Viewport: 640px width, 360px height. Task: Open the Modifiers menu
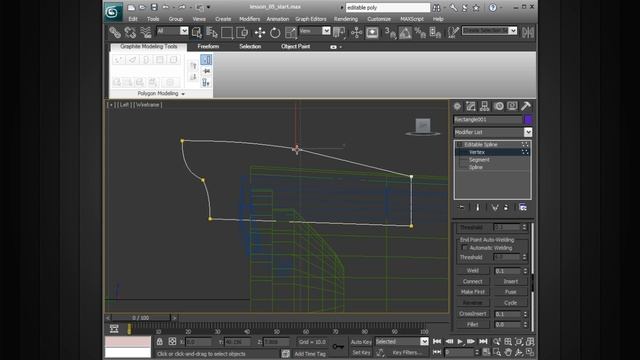[249, 19]
